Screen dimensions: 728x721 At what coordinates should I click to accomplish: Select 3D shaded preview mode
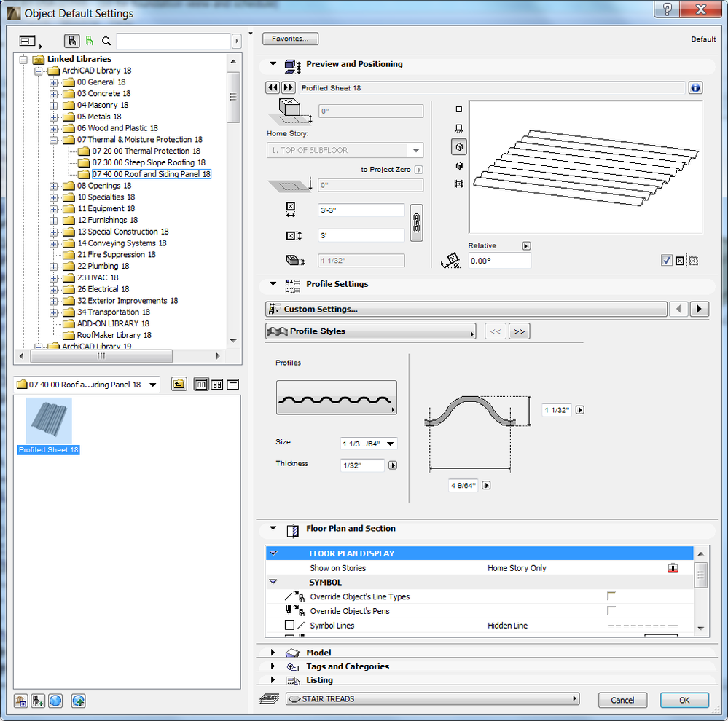click(458, 165)
